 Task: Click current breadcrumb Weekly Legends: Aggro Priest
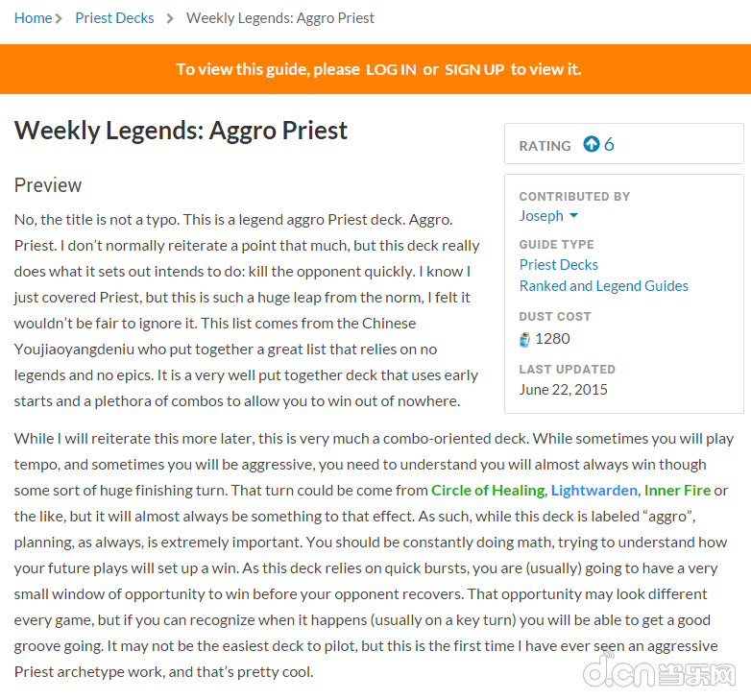pyautogui.click(x=280, y=18)
